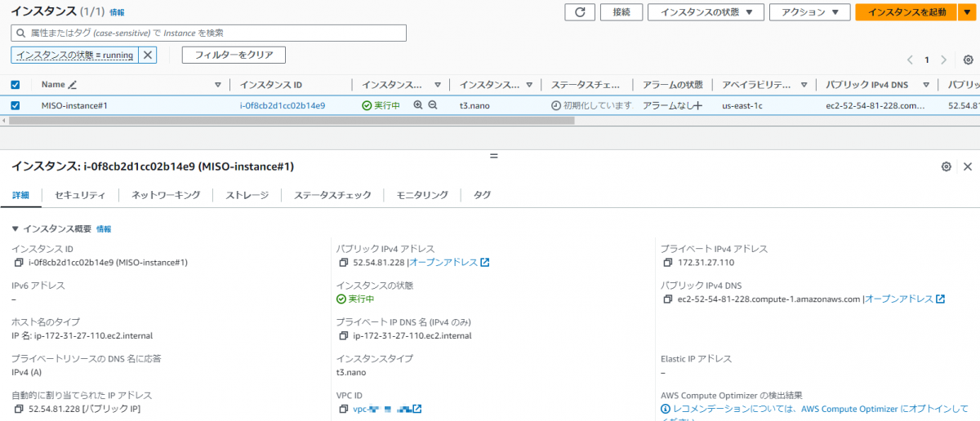980x421 pixels.
Task: Click the detail panel settings gear
Action: click(x=946, y=166)
